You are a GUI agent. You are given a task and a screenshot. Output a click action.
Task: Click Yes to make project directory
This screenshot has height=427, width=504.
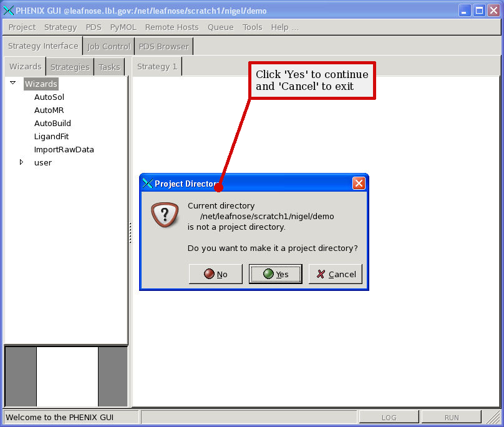click(x=275, y=274)
